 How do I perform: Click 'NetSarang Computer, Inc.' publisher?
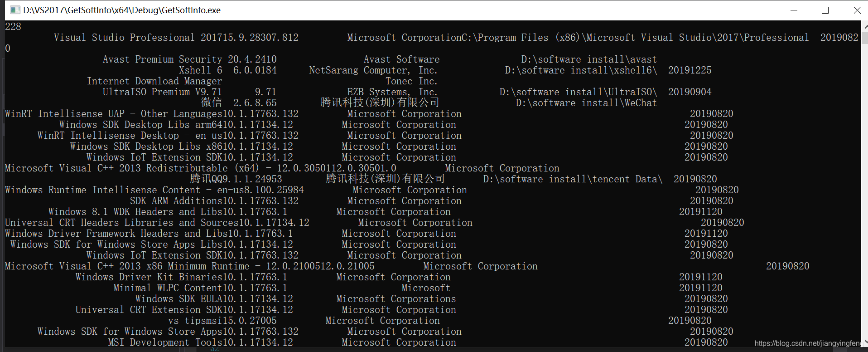[373, 70]
